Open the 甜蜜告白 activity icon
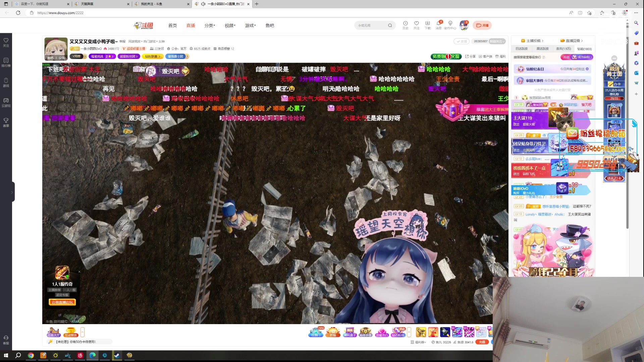The width and height of the screenshot is (644, 362). [382, 332]
